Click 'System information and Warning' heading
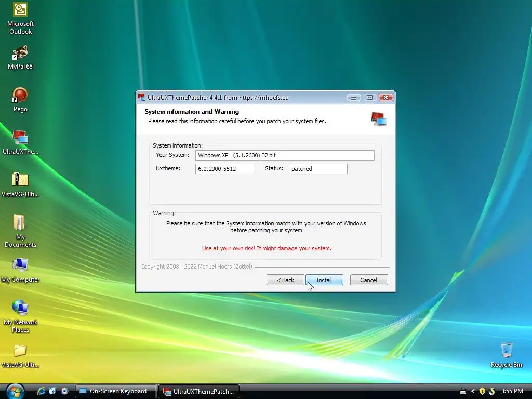532x399 pixels. [x=192, y=112]
